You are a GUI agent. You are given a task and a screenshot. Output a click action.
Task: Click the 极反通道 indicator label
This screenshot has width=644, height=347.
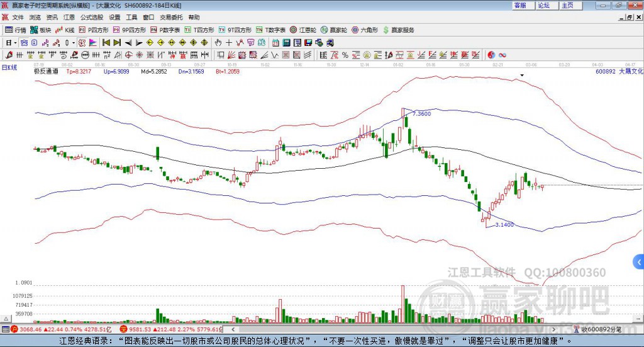pyautogui.click(x=46, y=71)
